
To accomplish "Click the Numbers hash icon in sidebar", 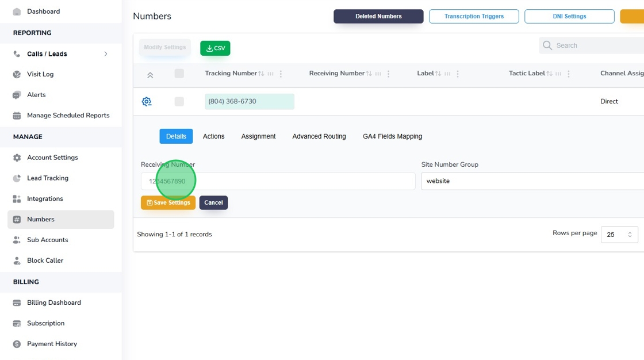I will [x=17, y=220].
